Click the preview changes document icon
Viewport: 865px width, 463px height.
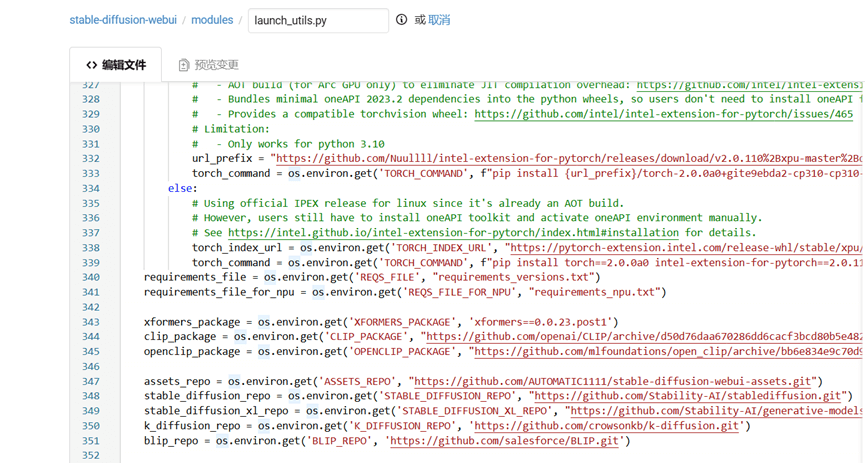(x=184, y=65)
